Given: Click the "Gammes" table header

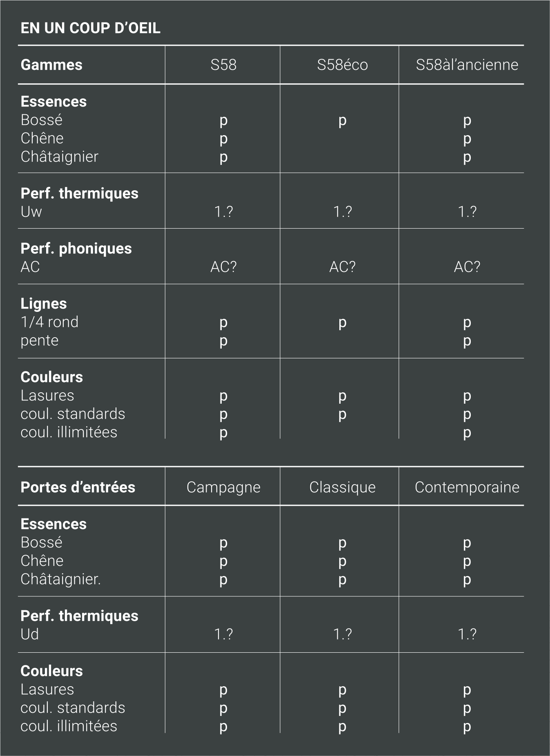Looking at the screenshot, I should 51,64.
